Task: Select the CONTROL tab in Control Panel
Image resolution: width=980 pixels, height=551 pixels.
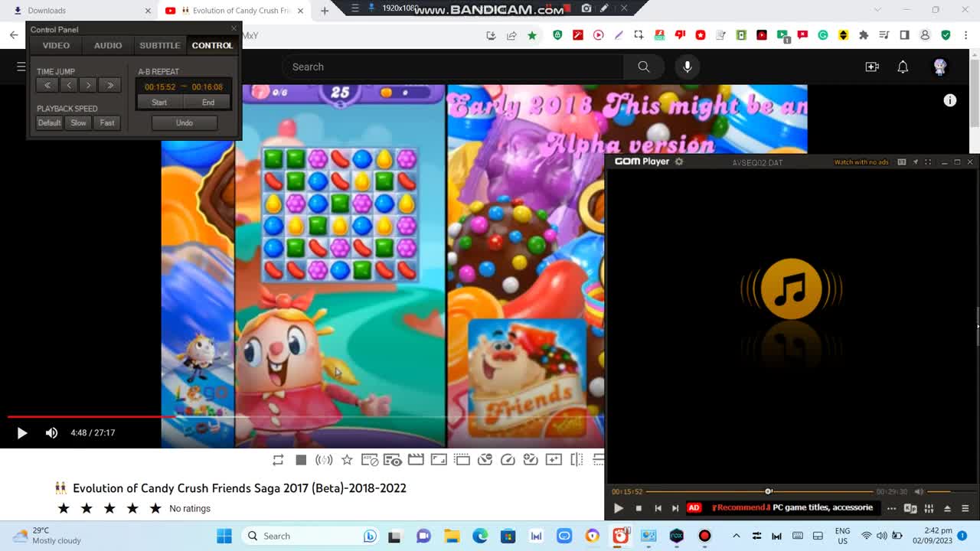Action: point(212,45)
